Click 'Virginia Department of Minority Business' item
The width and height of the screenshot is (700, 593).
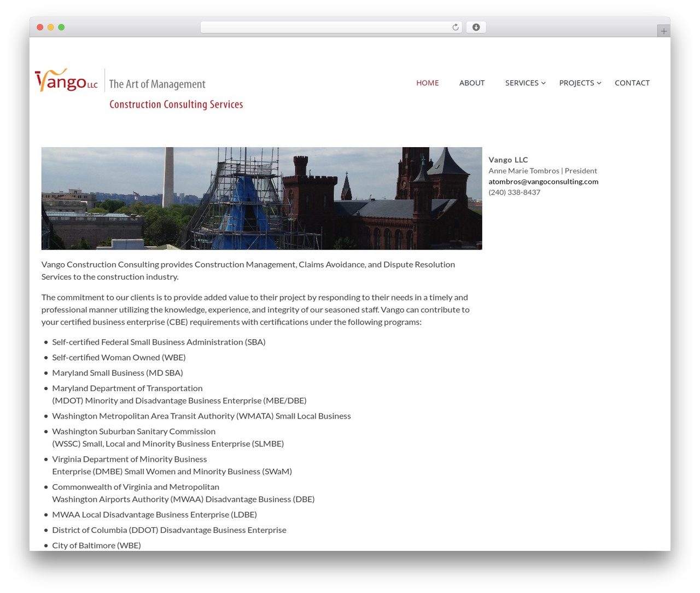pos(172,466)
